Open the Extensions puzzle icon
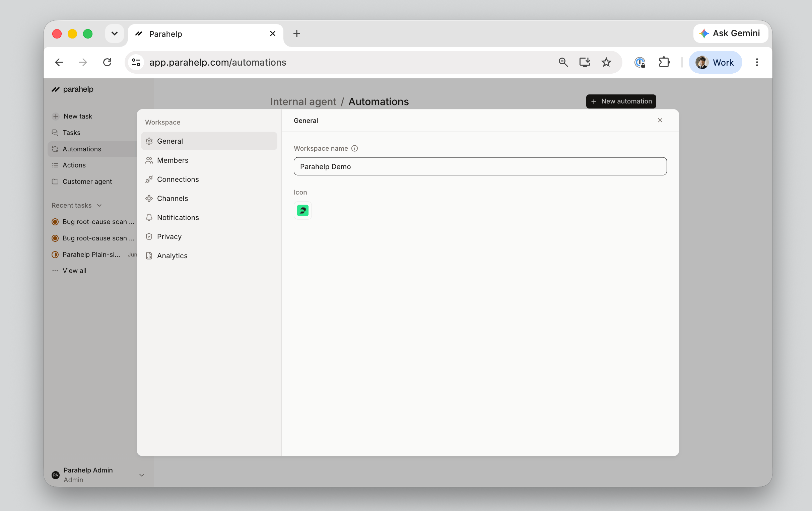The width and height of the screenshot is (812, 511). (664, 62)
